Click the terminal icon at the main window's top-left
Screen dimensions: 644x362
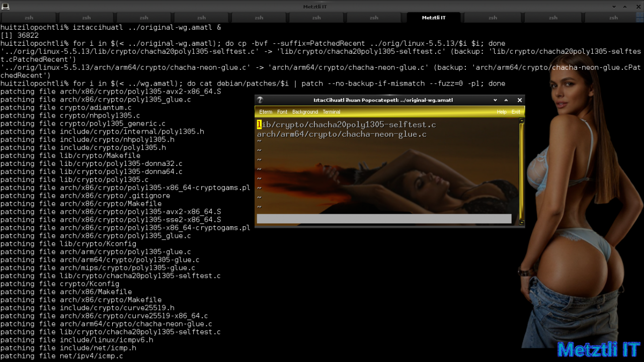point(5,7)
